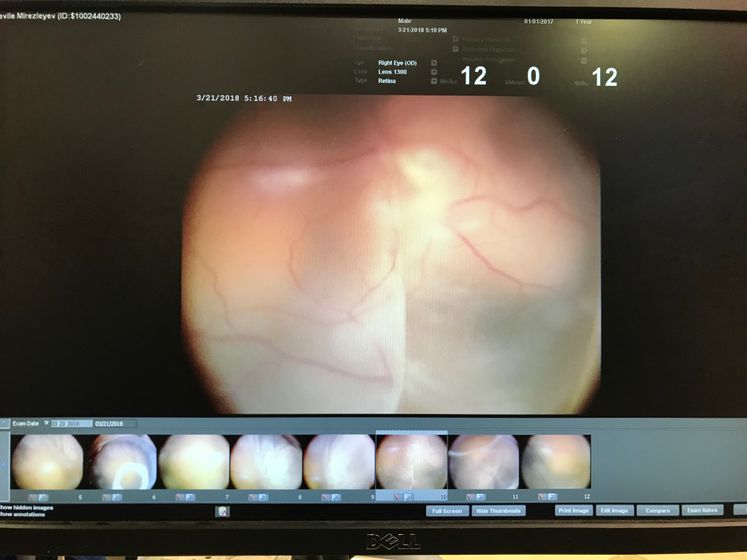Click the left small icon beneath thumbnail 5
The height and width of the screenshot is (560, 747).
pos(33,497)
